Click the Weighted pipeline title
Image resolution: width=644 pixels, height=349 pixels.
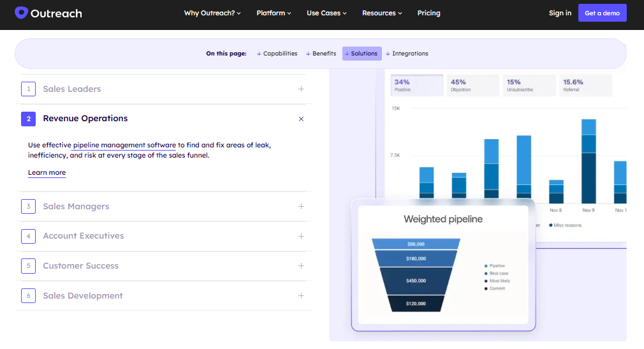(443, 219)
